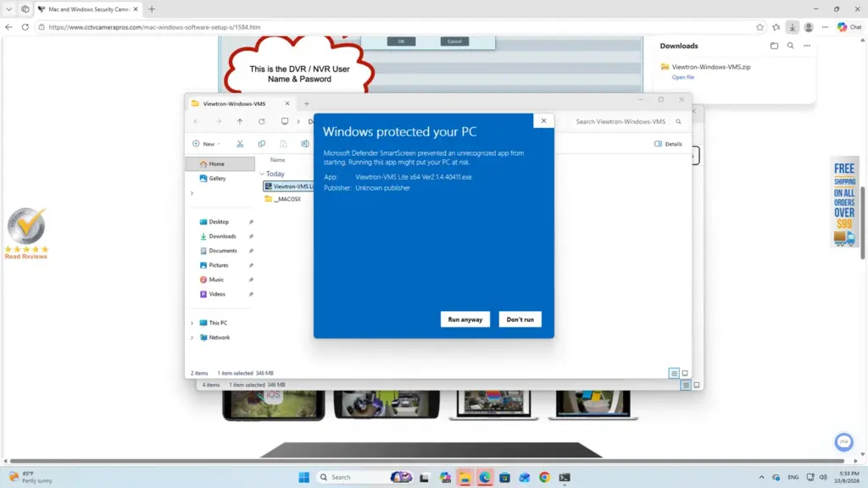Screen dimensions: 868x488
Task: Click the Copy icon in File Explorer toolbar
Action: 261,144
